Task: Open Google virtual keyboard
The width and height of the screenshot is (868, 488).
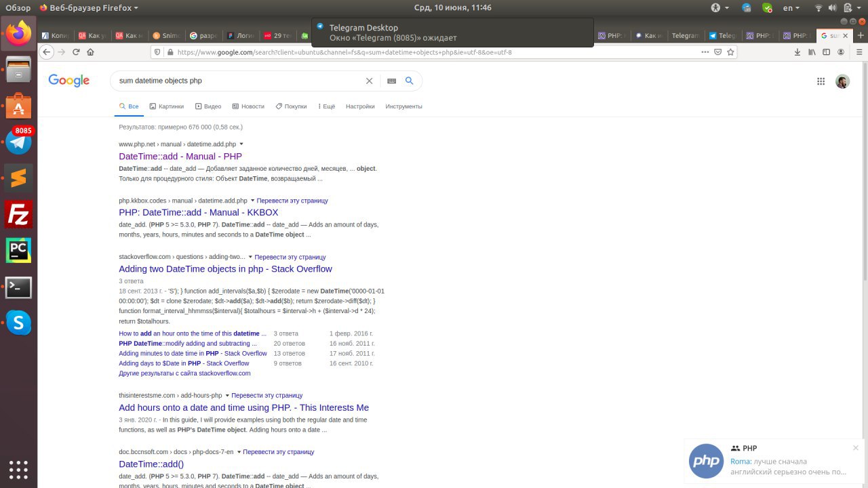Action: coord(391,81)
